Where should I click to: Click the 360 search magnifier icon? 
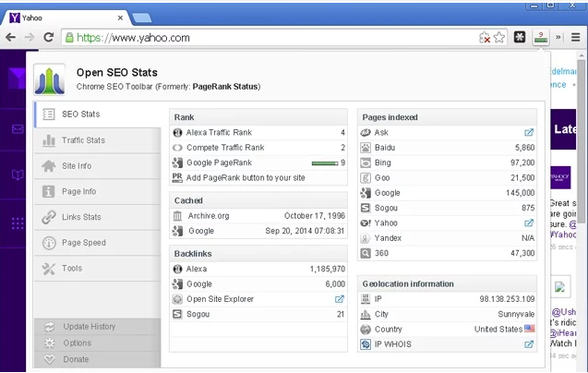pos(366,253)
